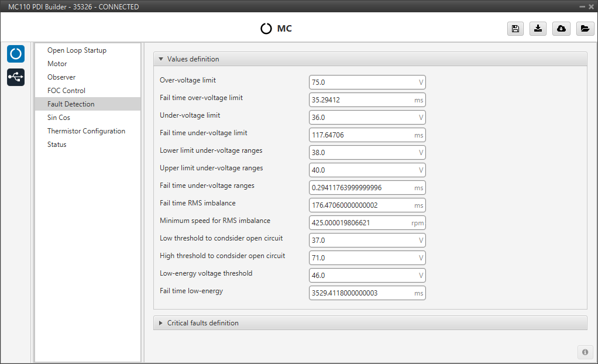
Task: Show the Status page
Action: tap(57, 145)
